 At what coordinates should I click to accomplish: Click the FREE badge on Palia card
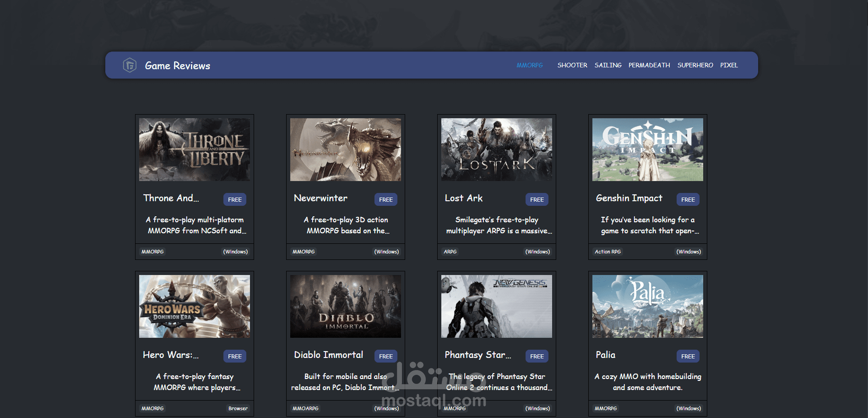(688, 356)
